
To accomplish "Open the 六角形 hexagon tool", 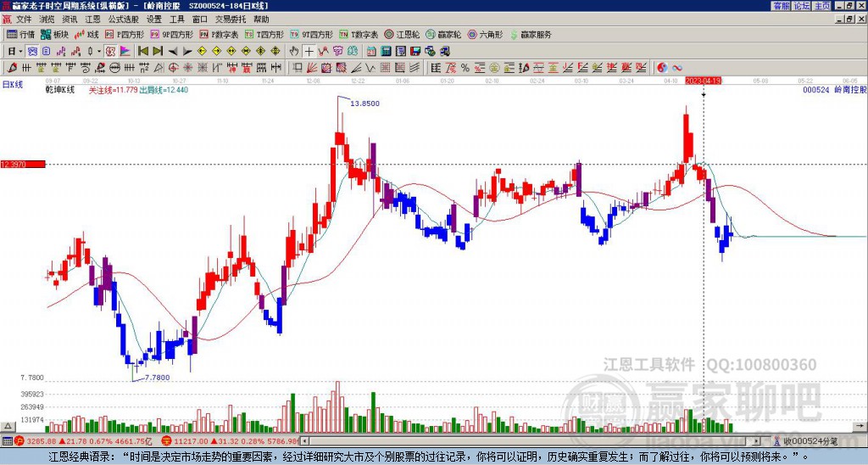I will click(x=485, y=34).
